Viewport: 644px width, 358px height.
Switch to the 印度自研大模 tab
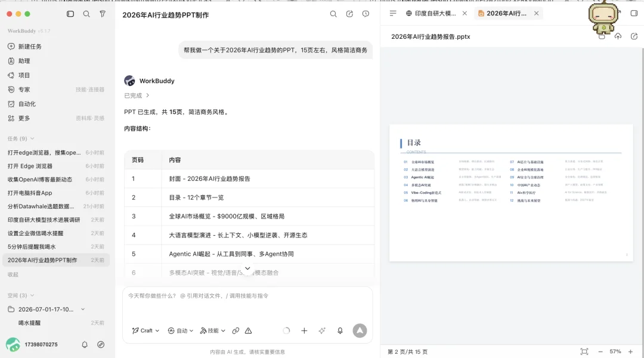tap(435, 14)
